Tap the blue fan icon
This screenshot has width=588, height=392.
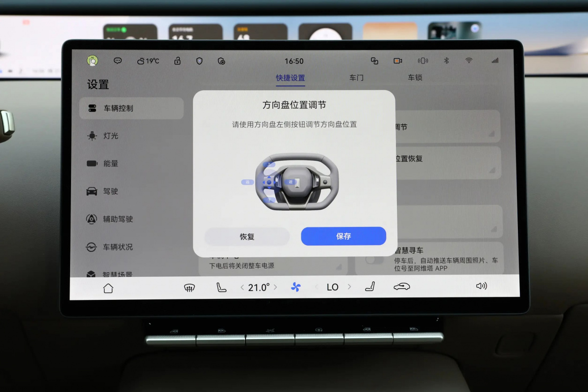coord(295,287)
